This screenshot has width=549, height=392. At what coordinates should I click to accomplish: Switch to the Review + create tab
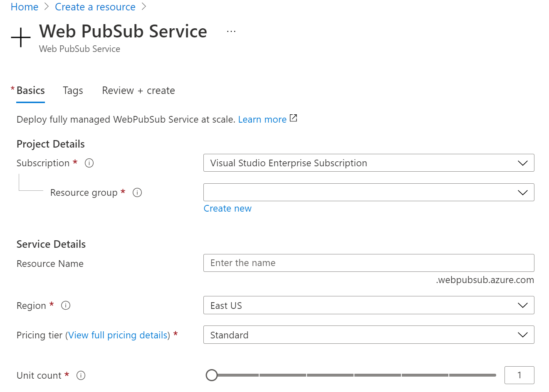pos(138,90)
